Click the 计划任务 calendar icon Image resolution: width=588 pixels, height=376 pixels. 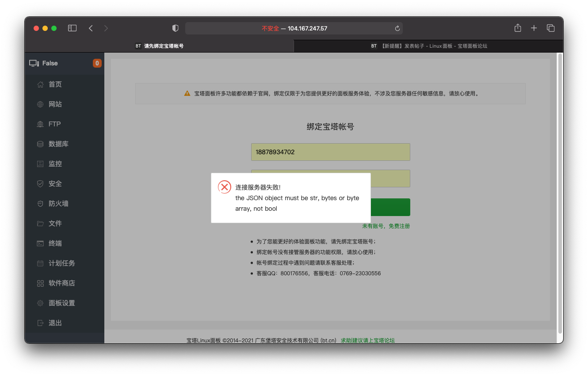(41, 263)
